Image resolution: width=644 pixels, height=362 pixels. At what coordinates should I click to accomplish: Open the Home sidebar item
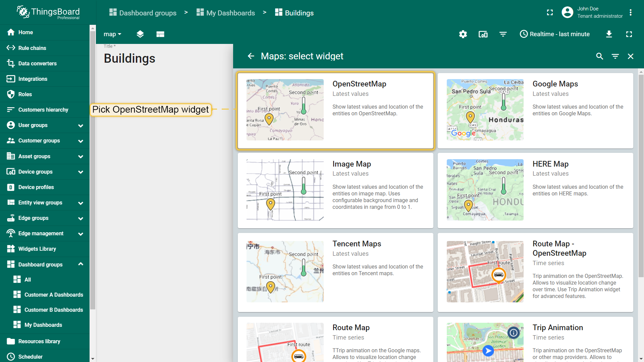pyautogui.click(x=45, y=32)
